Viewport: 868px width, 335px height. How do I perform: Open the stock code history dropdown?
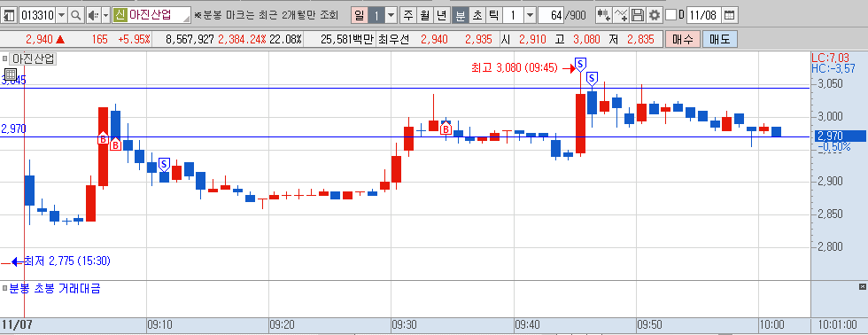point(61,15)
